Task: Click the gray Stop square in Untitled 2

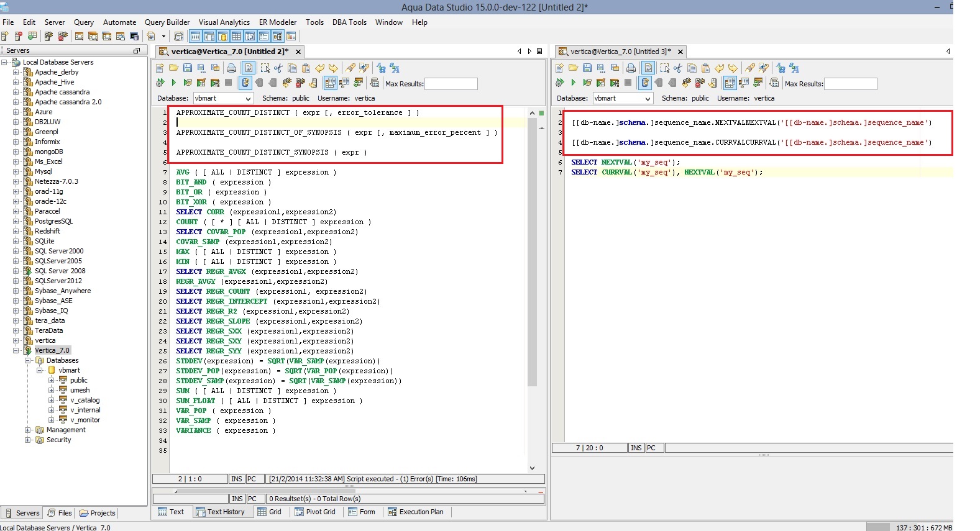Action: tap(228, 83)
